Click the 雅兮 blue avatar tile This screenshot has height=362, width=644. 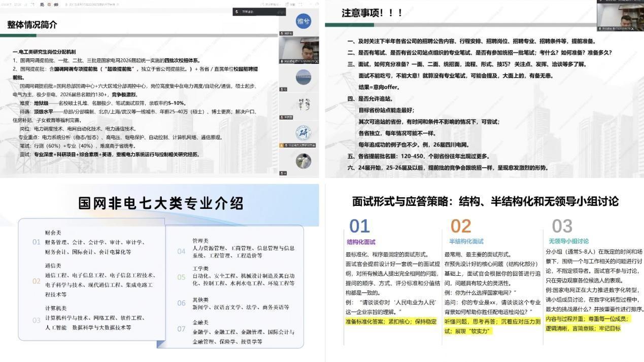(x=303, y=21)
